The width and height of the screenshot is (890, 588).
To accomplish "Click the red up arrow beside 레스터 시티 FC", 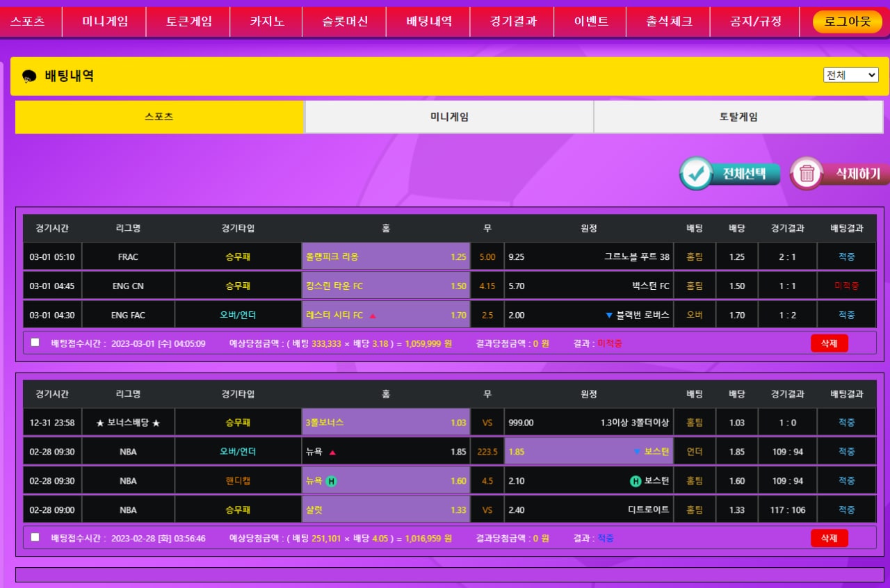I will [373, 316].
